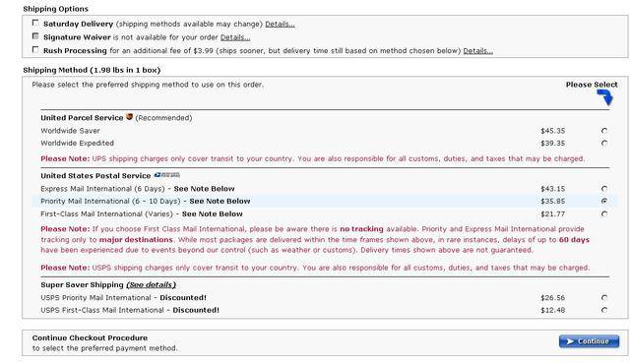Click the UPS shield logo icon

pyautogui.click(x=129, y=117)
